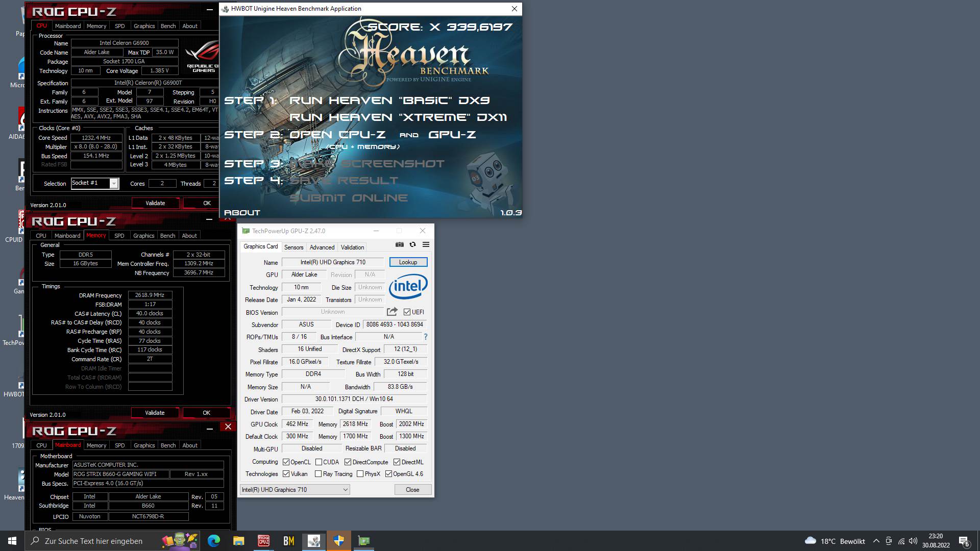Click OK in CPU-Z Memory window

[206, 413]
